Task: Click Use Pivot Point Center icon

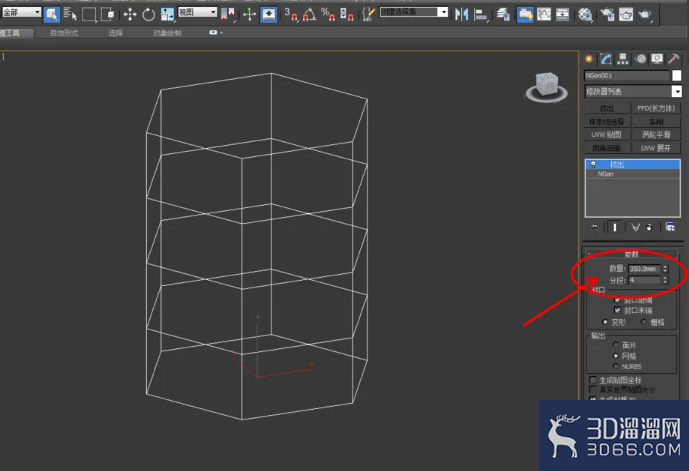Action: pyautogui.click(x=228, y=14)
